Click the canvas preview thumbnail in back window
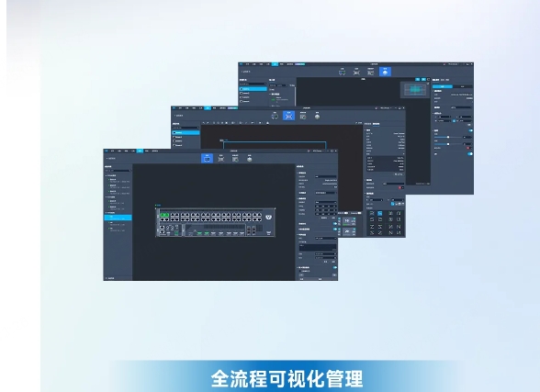Screen dimensions: 540x392 coord(415,90)
